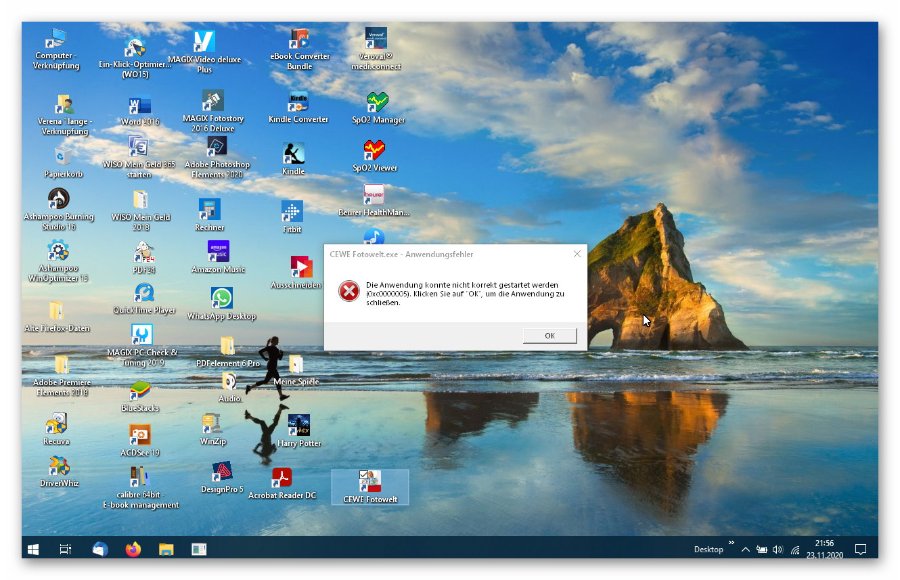Select the Papierkorb recycle bin

(x=61, y=156)
